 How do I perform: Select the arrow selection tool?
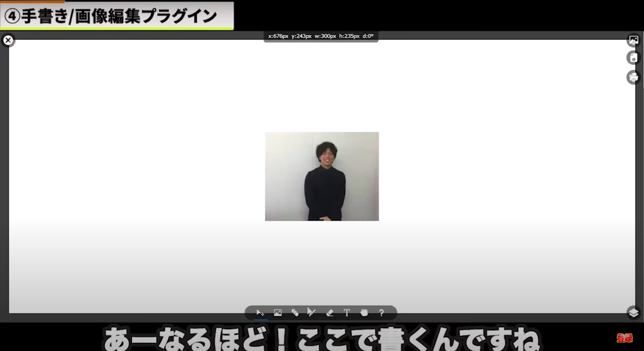(x=260, y=313)
